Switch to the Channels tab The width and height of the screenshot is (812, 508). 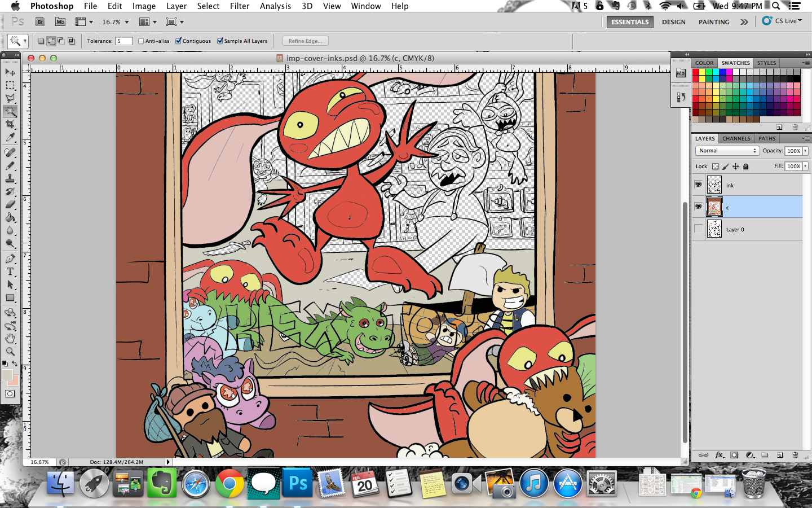click(736, 138)
